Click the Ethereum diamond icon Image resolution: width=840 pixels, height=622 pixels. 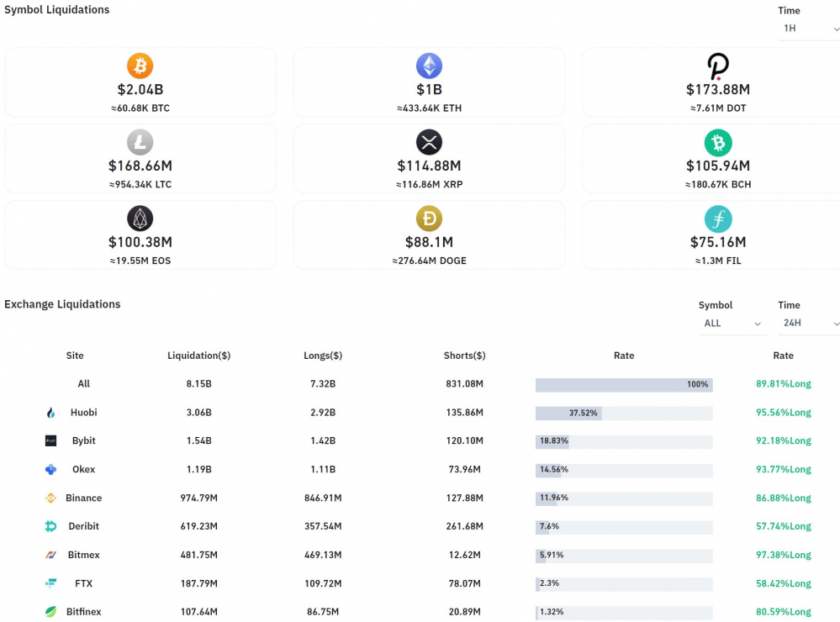[x=429, y=66]
